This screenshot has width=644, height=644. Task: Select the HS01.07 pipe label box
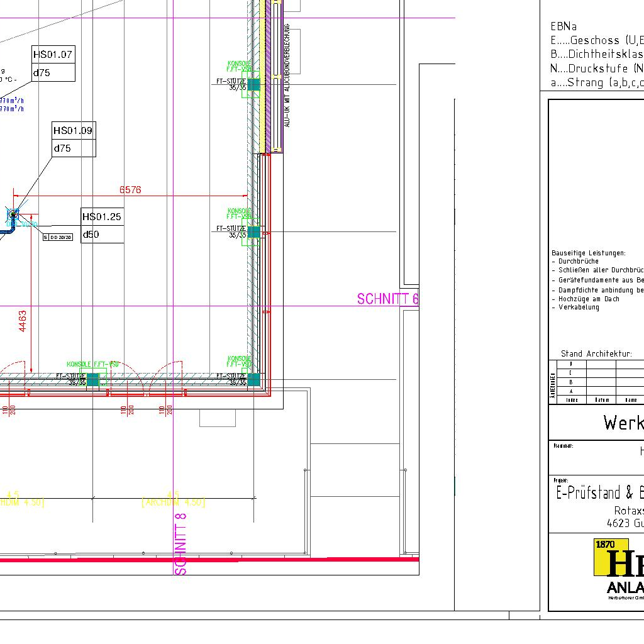(x=53, y=63)
